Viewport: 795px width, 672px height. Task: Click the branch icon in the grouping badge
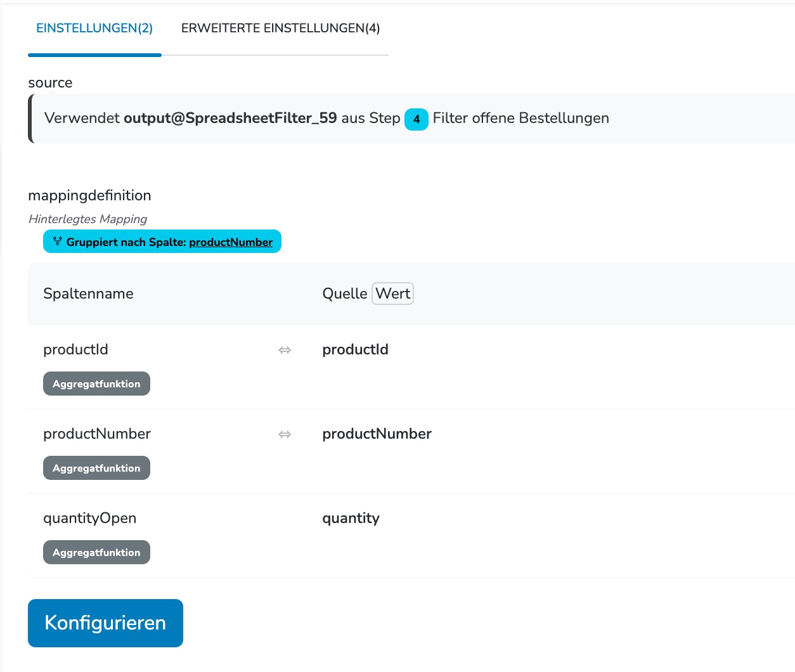click(x=58, y=242)
